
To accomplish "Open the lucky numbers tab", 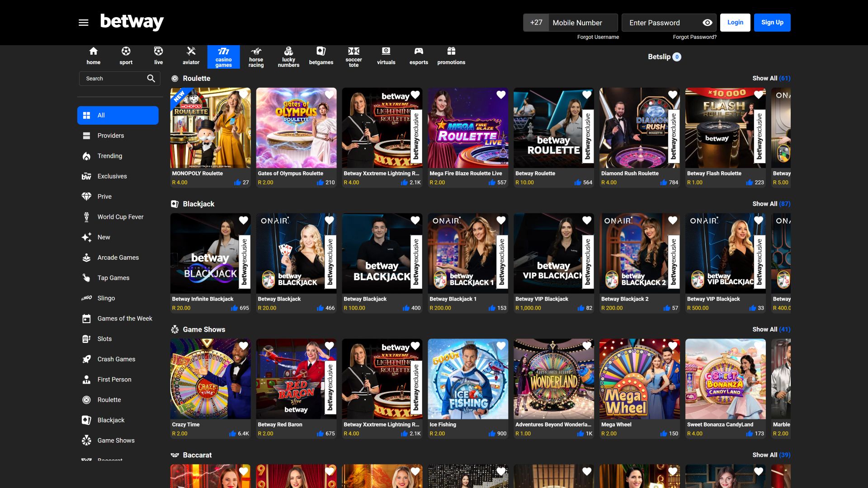I will [289, 57].
